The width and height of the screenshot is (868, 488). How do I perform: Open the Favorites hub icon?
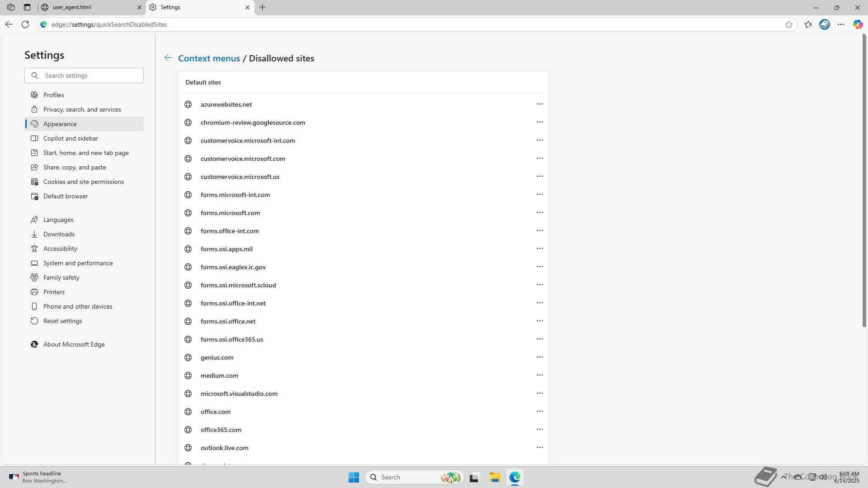point(808,24)
